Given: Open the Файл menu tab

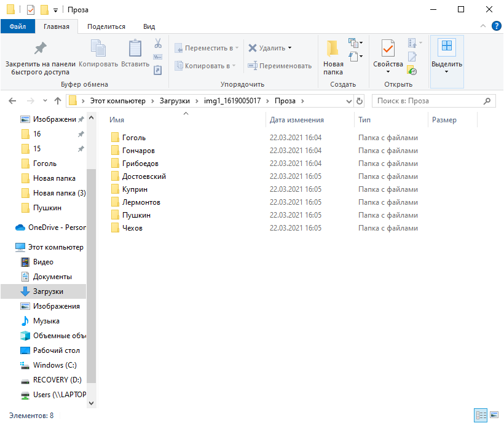Looking at the screenshot, I should tap(18, 26).
